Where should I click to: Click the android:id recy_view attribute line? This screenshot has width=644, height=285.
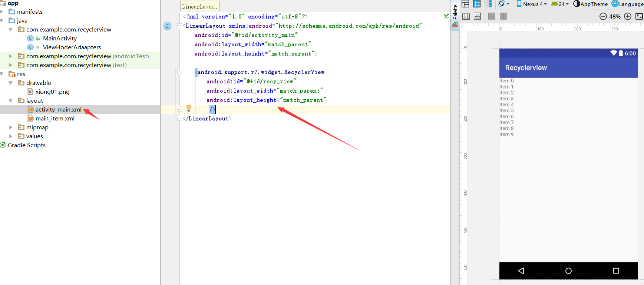[x=251, y=82]
